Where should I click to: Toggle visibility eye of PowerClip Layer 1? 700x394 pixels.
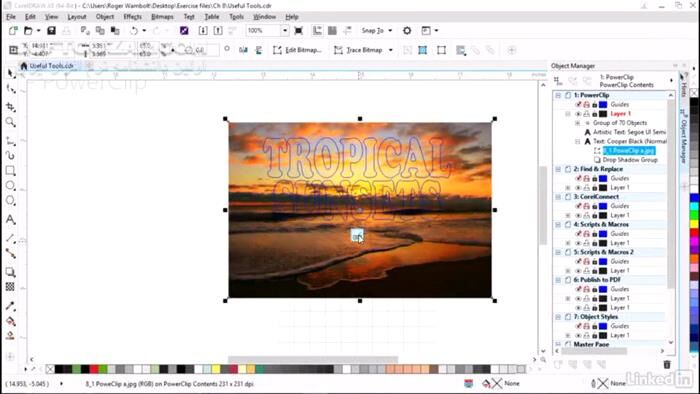[x=578, y=114]
